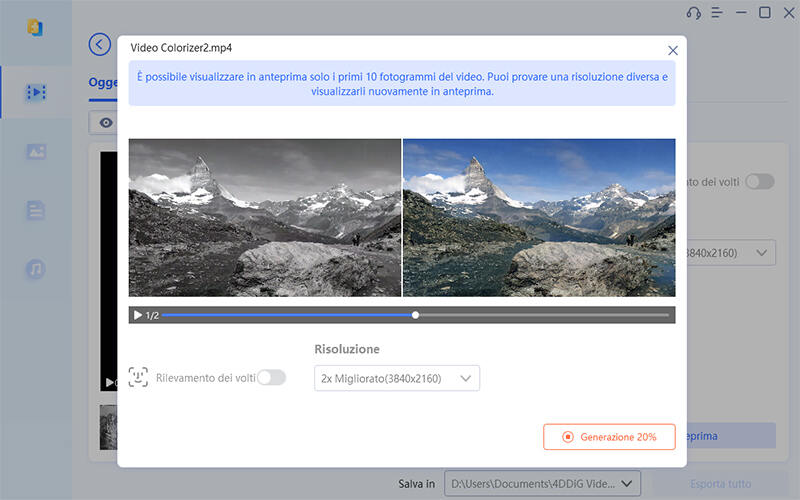Click the circular back arrow icon
800x500 pixels.
click(99, 44)
